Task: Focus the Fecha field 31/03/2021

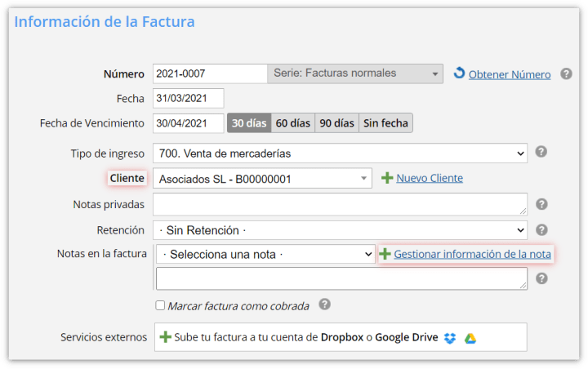Action: 189,98
